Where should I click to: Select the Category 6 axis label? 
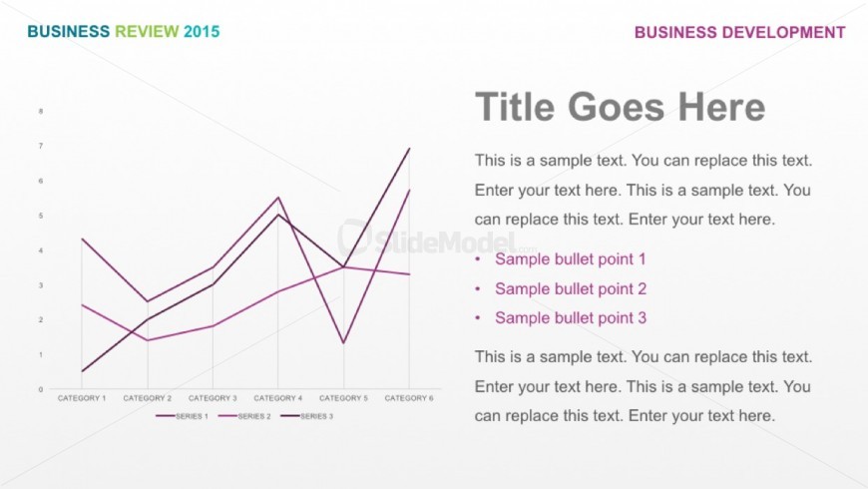point(409,398)
